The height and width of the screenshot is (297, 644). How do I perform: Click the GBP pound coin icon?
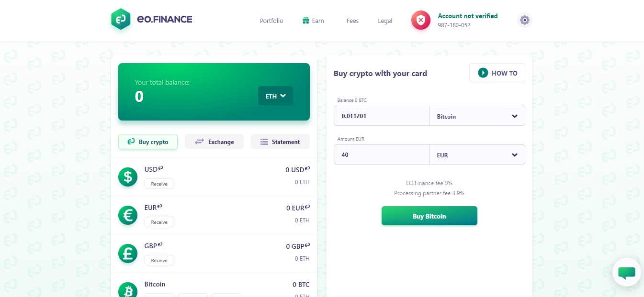coord(128,253)
